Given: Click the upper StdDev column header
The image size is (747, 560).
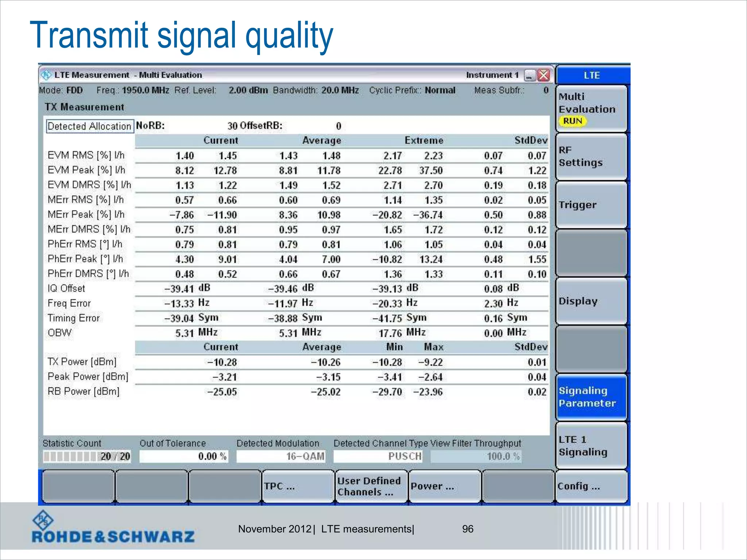Looking at the screenshot, I should [531, 140].
